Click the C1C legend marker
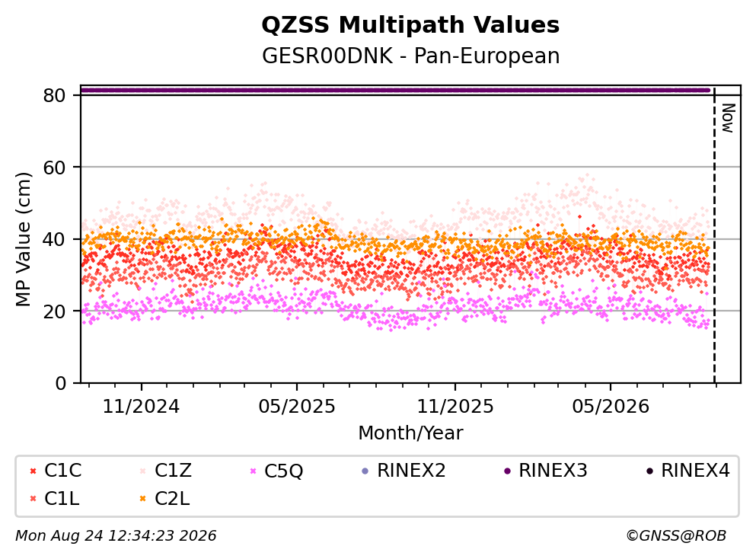The height and width of the screenshot is (559, 756). [x=33, y=471]
